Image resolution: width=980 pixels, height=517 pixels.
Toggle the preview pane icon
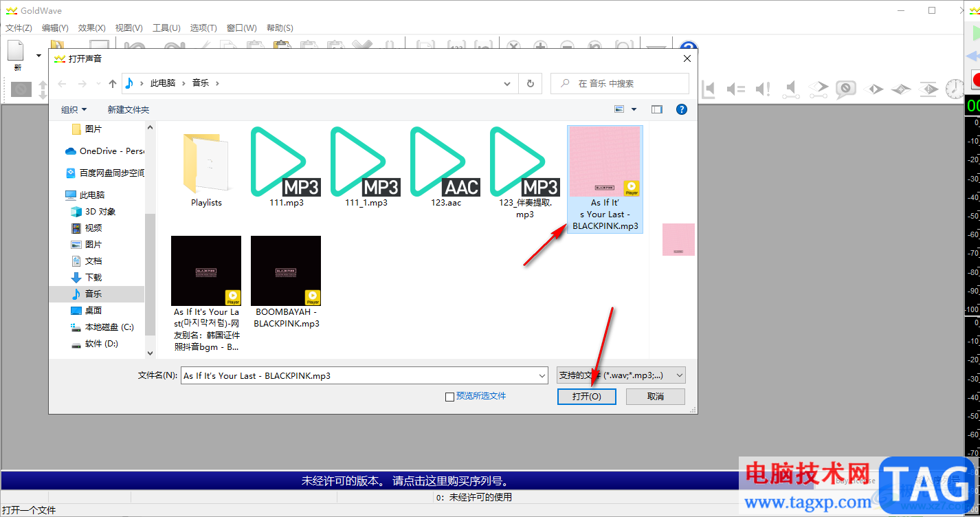coord(657,109)
